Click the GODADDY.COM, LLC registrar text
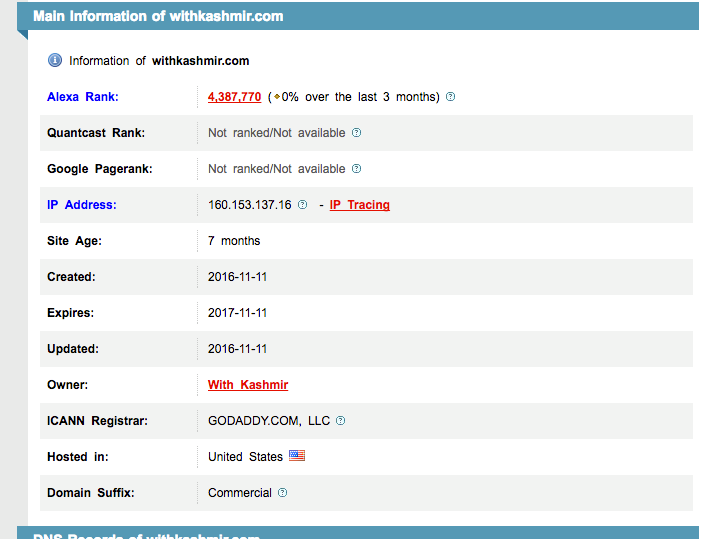Image resolution: width=706 pixels, height=539 pixels. 268,421
